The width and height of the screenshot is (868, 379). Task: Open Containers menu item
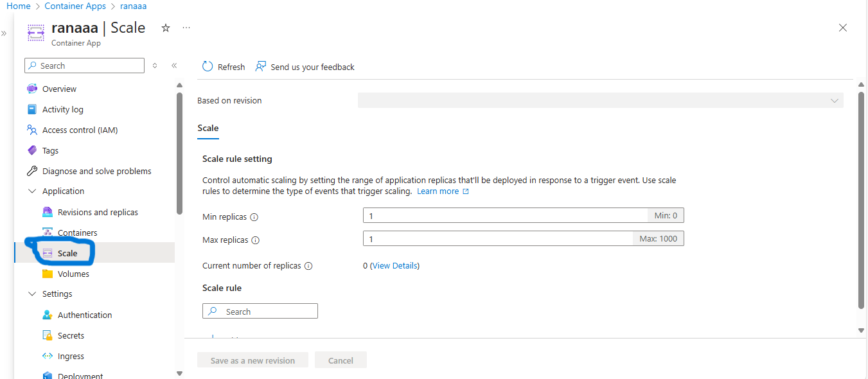click(x=78, y=233)
